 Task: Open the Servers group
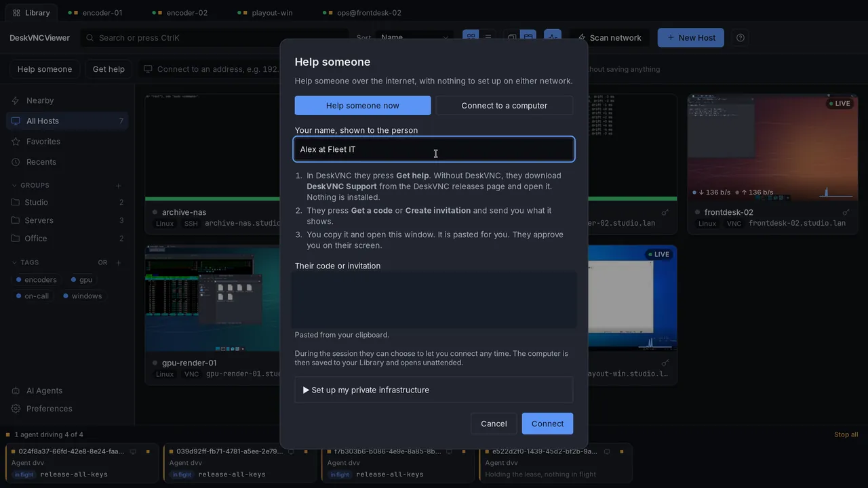click(67, 220)
